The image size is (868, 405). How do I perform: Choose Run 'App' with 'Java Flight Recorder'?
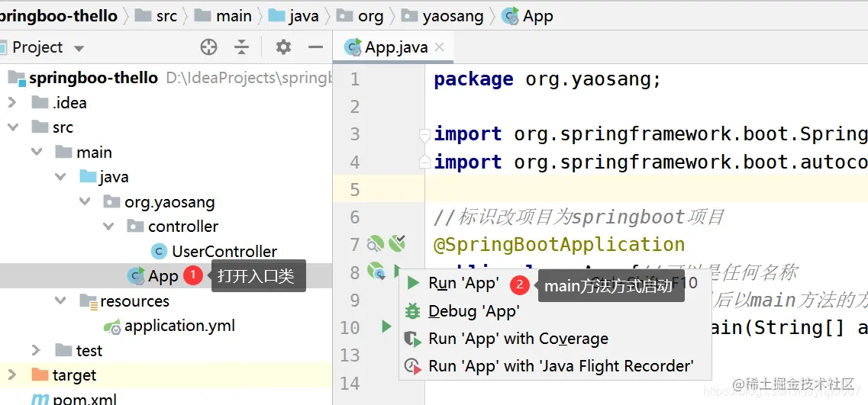[x=561, y=366]
